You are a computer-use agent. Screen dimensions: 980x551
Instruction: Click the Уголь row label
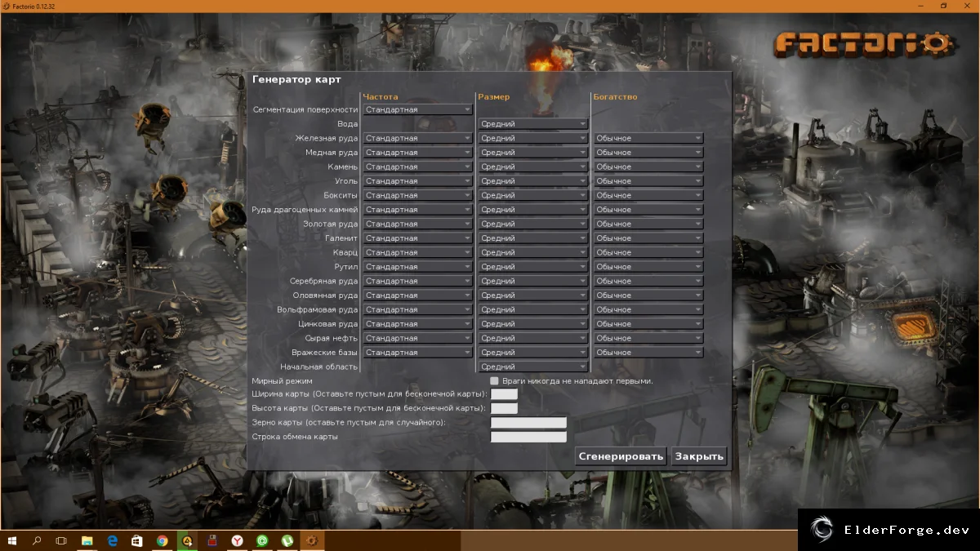(x=346, y=181)
